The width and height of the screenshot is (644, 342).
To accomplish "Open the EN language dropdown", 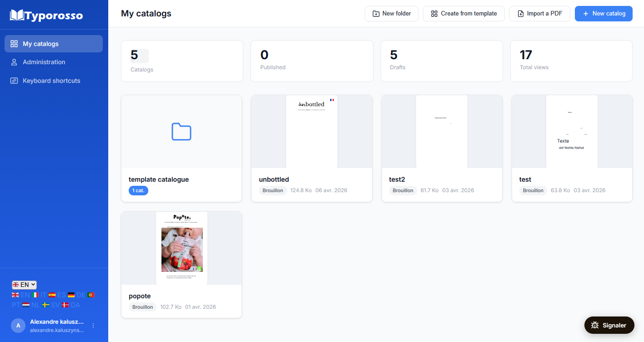I will click(24, 285).
